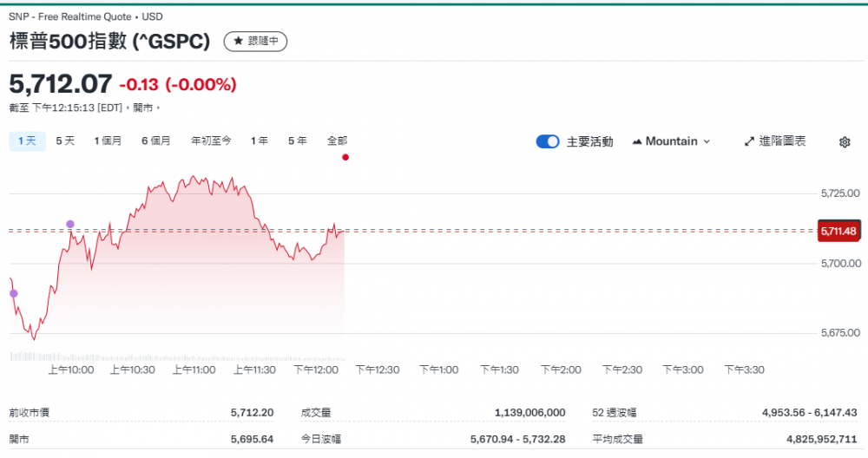The width and height of the screenshot is (868, 458).
Task: Click the mountain chart type icon
Action: pyautogui.click(x=637, y=141)
